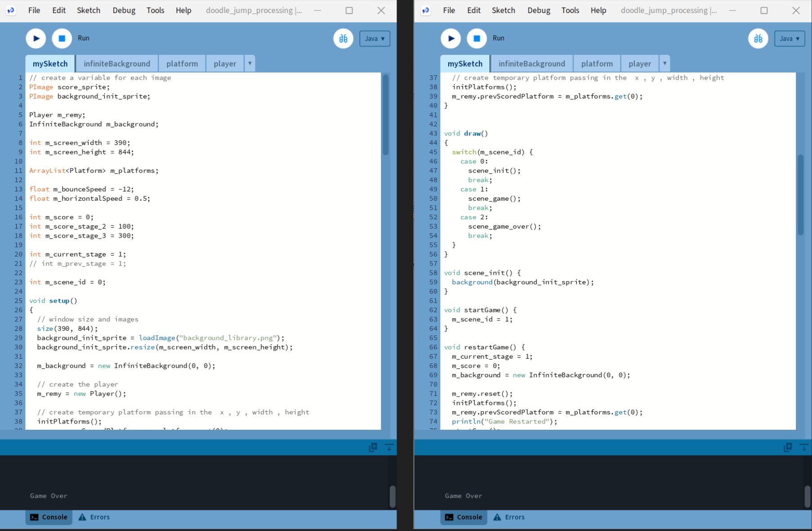This screenshot has height=531, width=812.
Task: Click copy console icon in left window
Action: pyautogui.click(x=373, y=447)
